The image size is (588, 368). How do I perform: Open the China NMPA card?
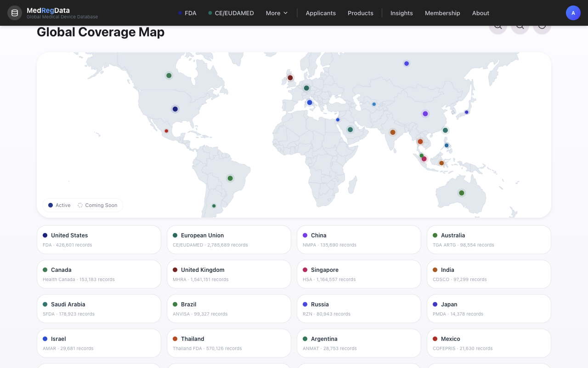pos(359,240)
